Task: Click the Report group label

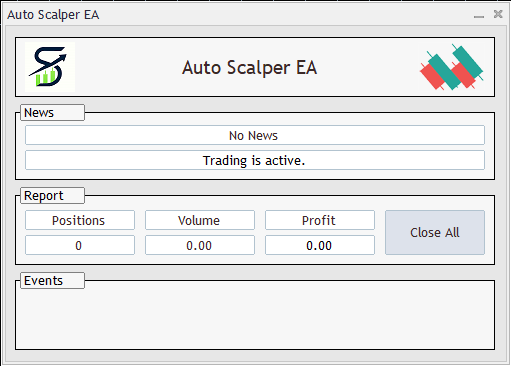Action: tap(52, 196)
